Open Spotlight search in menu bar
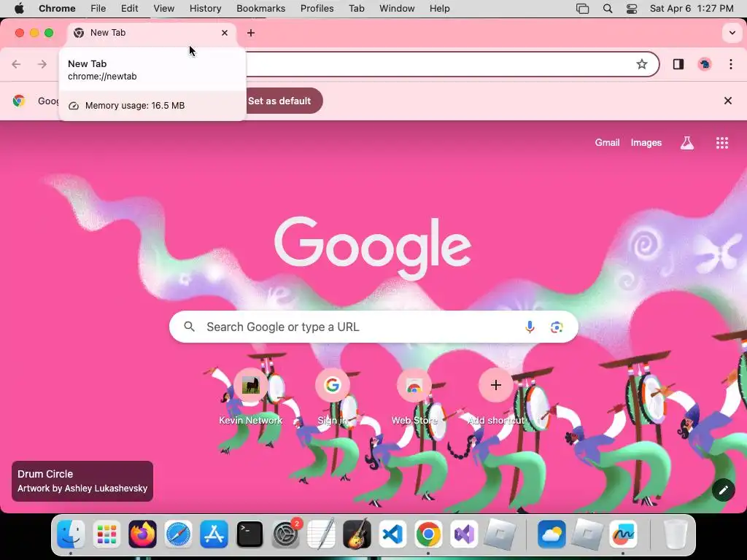The height and width of the screenshot is (560, 747). (x=608, y=8)
